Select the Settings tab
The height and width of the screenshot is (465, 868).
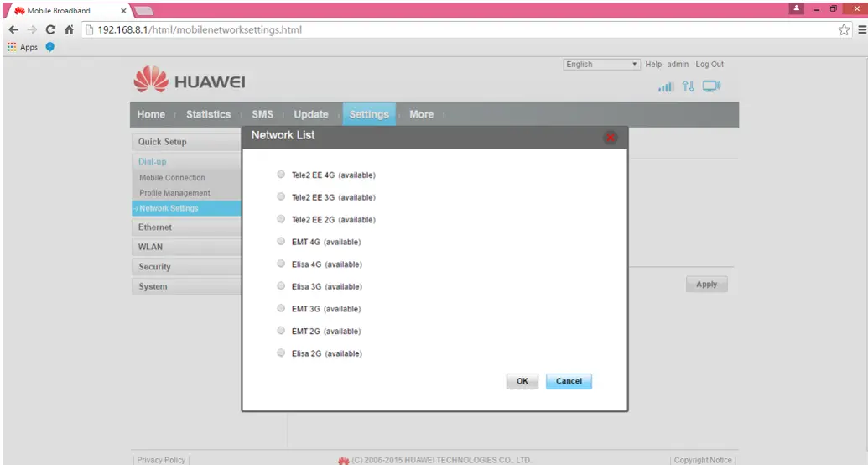click(369, 114)
